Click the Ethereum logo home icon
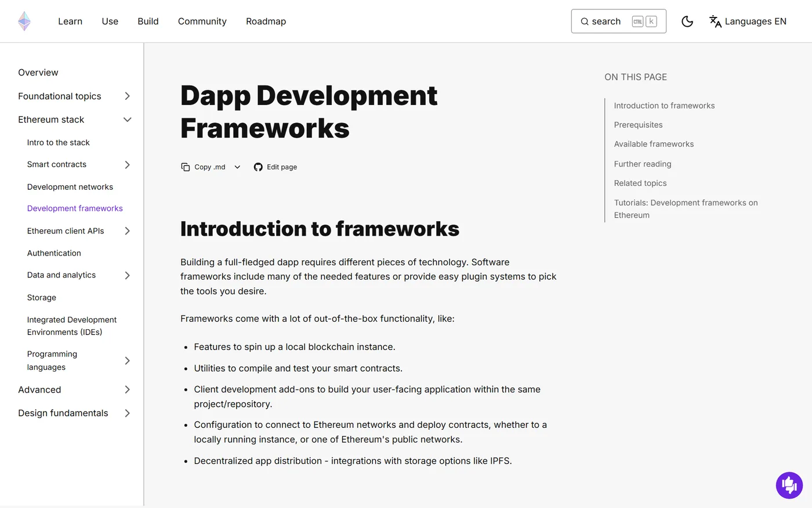812x508 pixels. click(24, 21)
